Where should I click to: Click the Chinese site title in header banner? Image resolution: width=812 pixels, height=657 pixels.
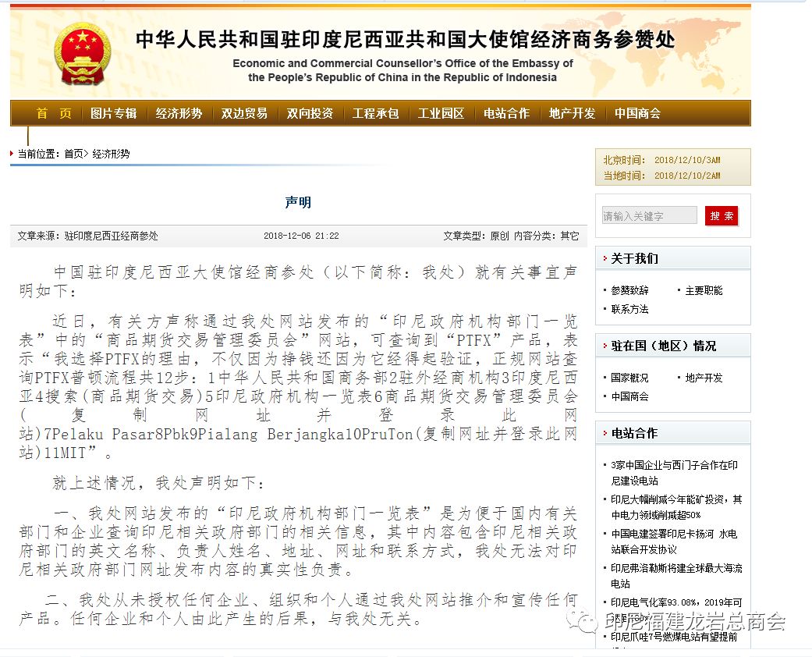pyautogui.click(x=406, y=39)
